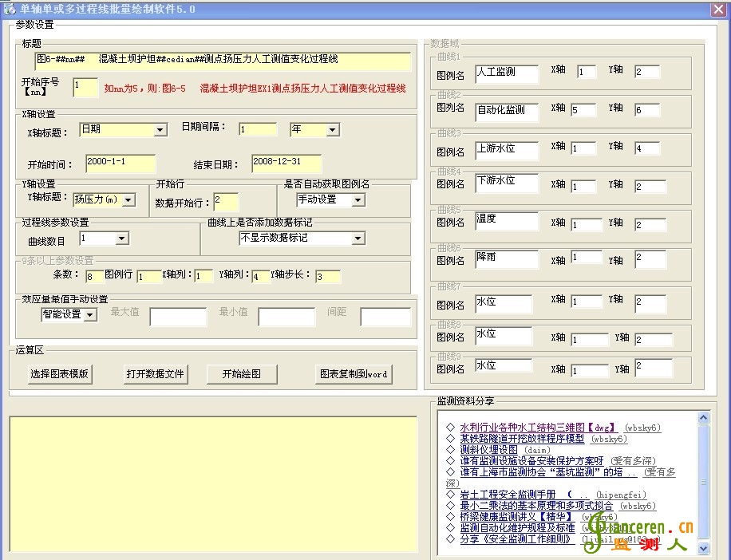
Task: Click 曲线3 Y轴 field showing 4
Action: tap(647, 148)
